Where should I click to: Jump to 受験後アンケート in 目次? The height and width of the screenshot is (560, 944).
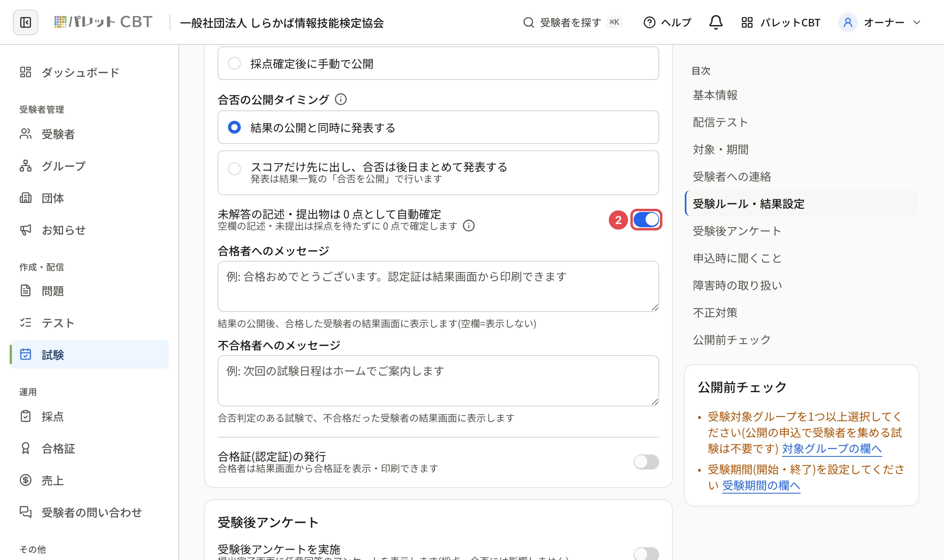tap(737, 231)
